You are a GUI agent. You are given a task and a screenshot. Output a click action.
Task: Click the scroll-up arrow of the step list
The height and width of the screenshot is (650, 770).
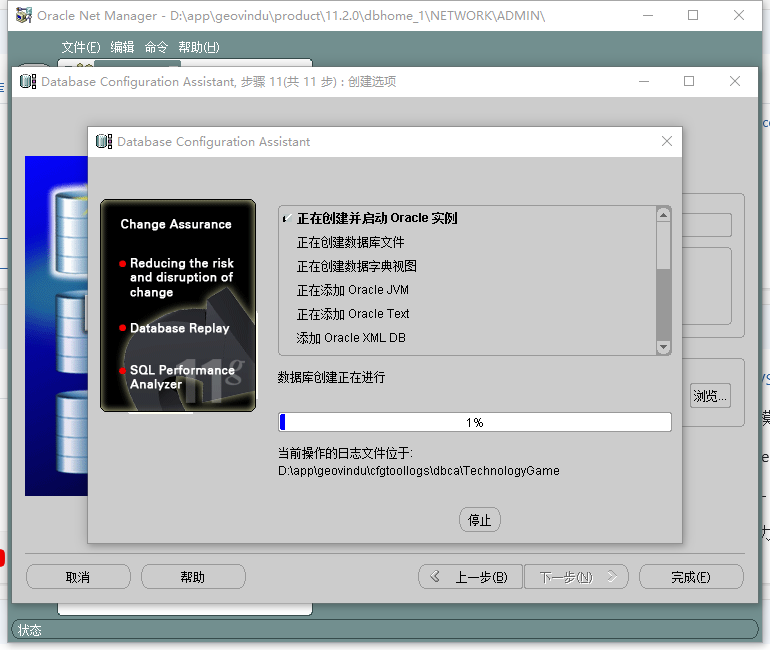pyautogui.click(x=663, y=215)
